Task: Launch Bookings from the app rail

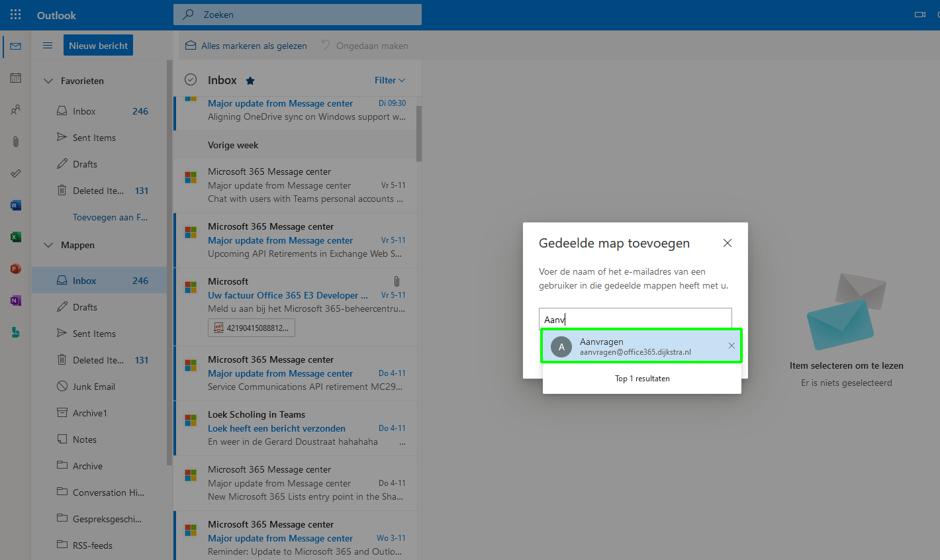Action: click(16, 332)
